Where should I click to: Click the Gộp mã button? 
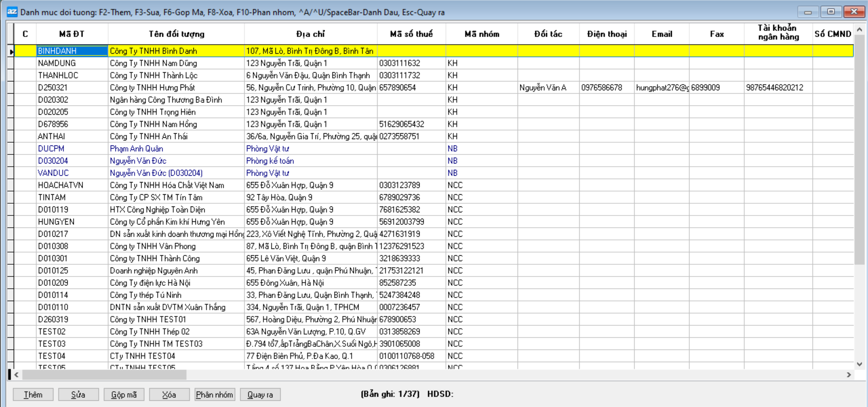tap(124, 394)
